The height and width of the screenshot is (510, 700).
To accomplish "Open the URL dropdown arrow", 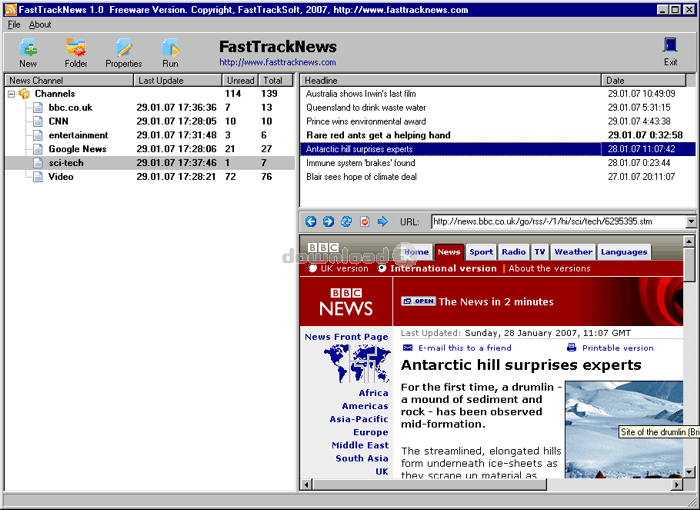I will [691, 222].
